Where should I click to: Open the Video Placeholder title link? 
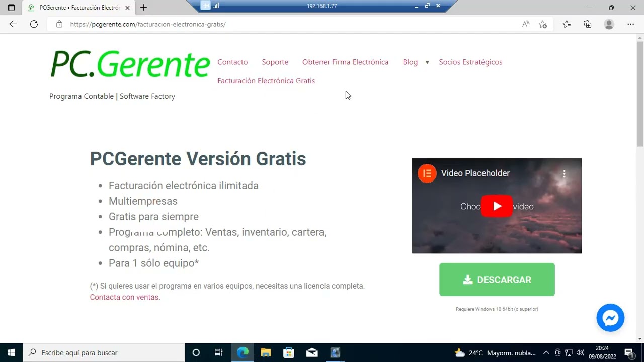point(475,173)
